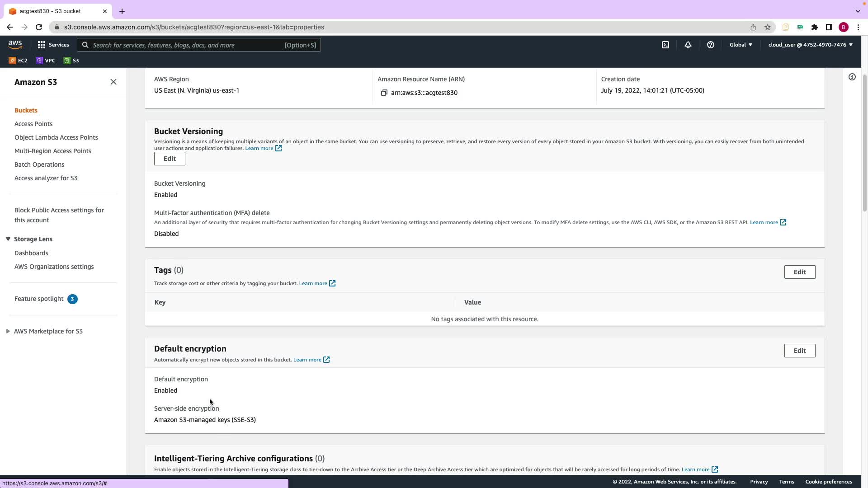
Task: Click the AWS logo home icon
Action: 15,44
